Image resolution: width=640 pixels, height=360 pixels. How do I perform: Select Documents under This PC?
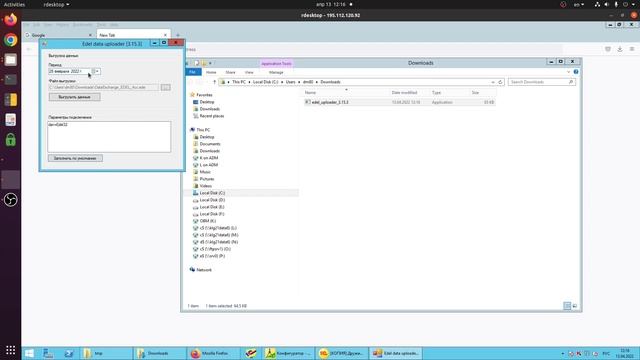[x=210, y=144]
